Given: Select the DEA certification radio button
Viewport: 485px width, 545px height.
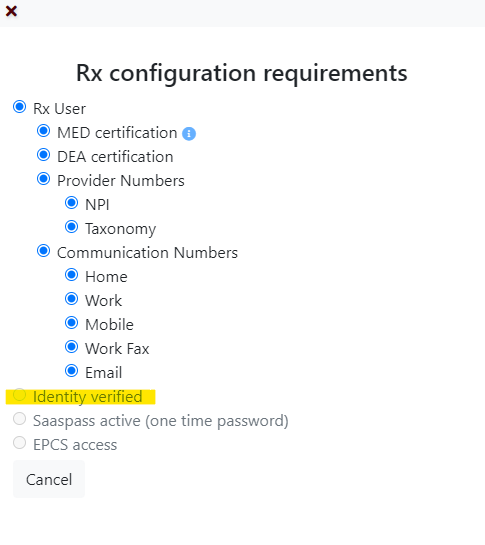Looking at the screenshot, I should [43, 155].
